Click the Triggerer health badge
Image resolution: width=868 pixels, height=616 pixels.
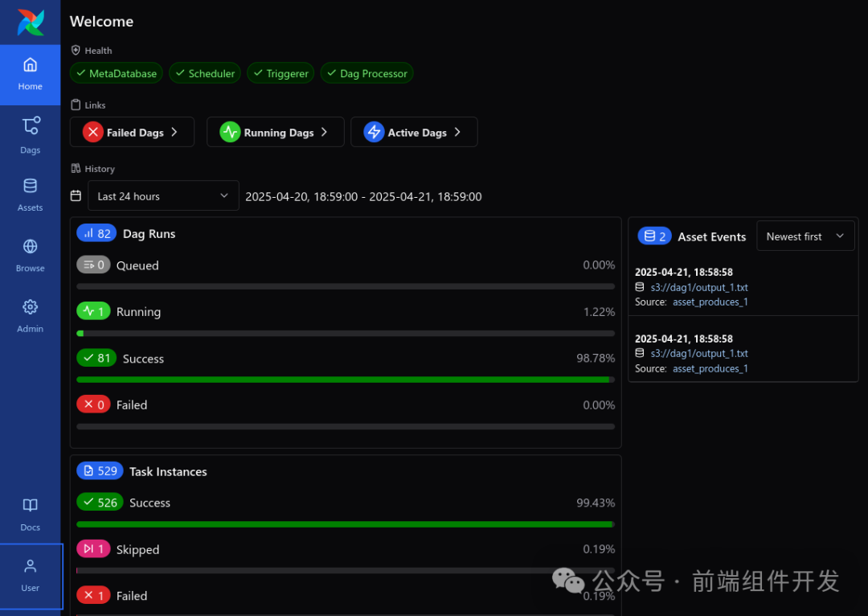point(280,73)
